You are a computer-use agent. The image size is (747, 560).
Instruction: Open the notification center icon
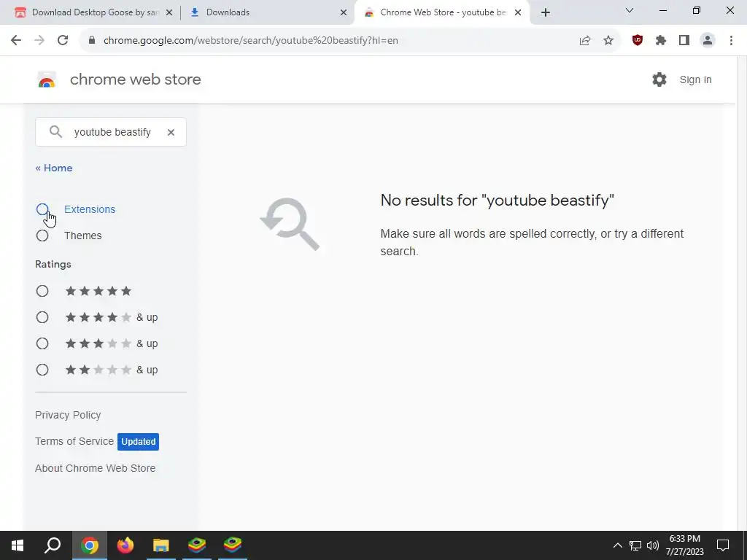click(x=723, y=545)
